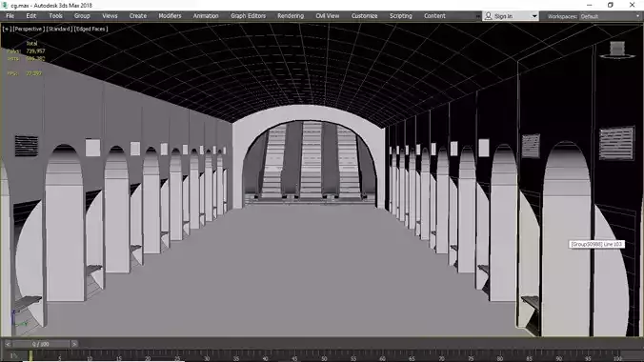Open the Workspaces Default dropdown
The image size is (644, 362).
click(x=610, y=16)
